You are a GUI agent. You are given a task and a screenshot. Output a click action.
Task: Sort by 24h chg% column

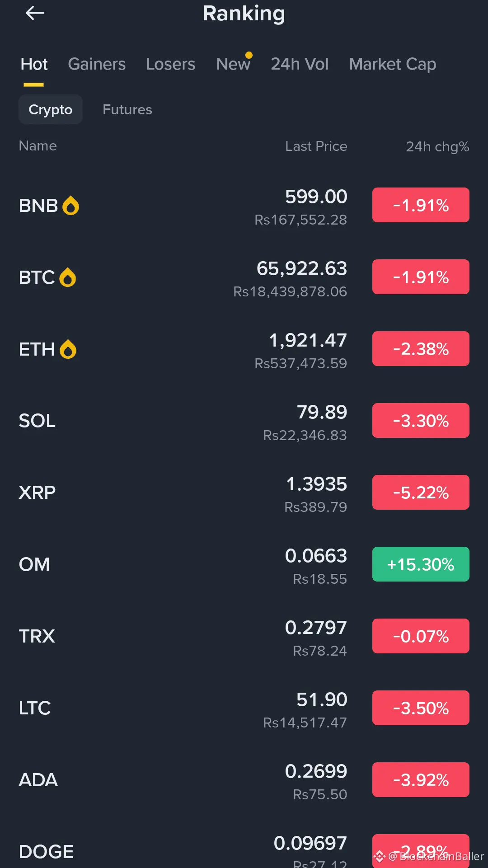437,146
